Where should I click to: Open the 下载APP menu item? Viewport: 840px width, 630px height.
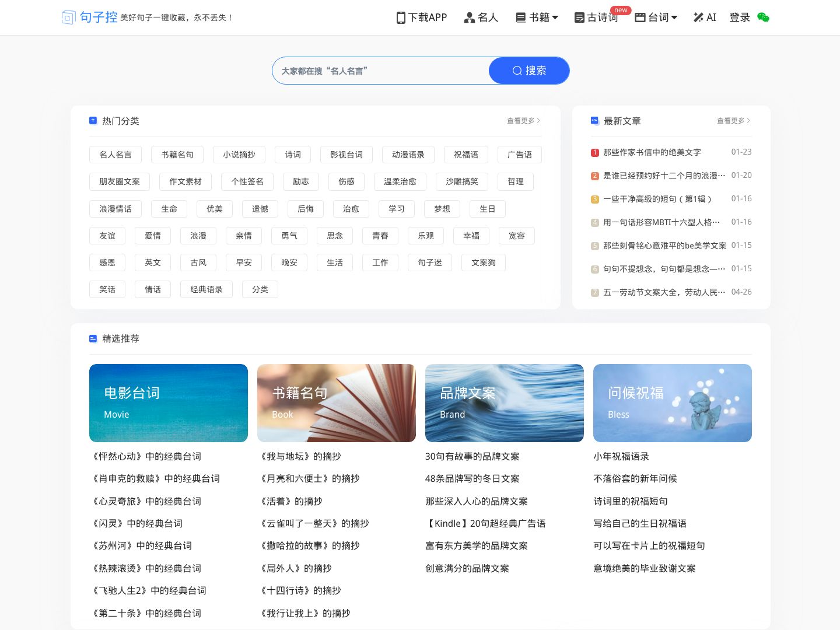click(x=422, y=17)
